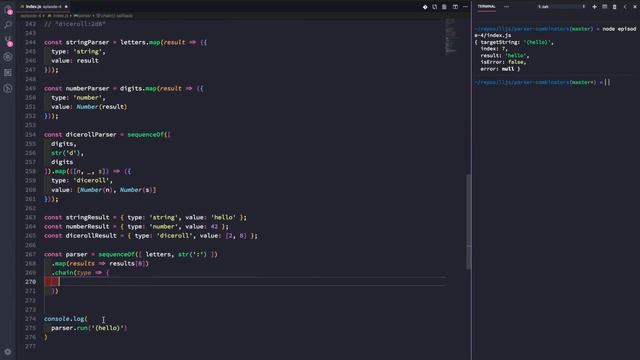Screen dimensions: 640x360
Task: Click the 'index: 7' terminal output line
Action: 493,49
